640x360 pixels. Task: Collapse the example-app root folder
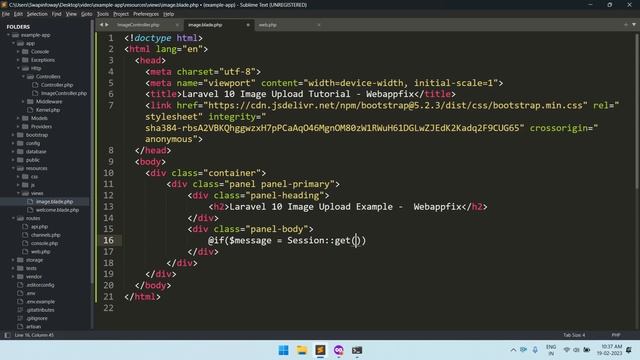9,35
